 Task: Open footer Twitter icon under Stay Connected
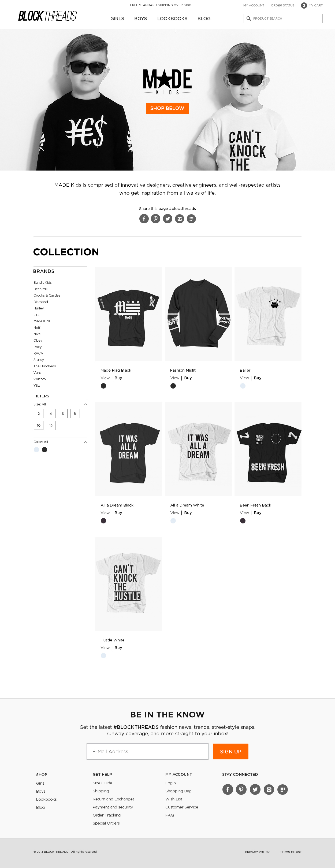point(255,789)
